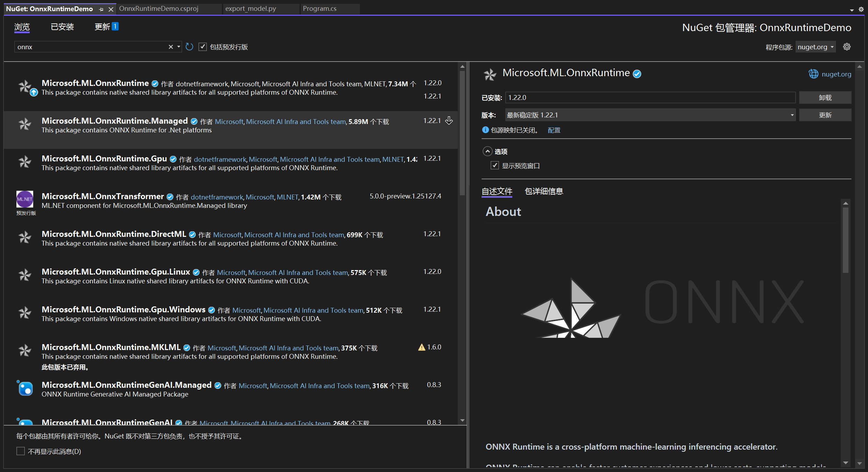Click the install download arrow for OnnxRuntime.Managed

pyautogui.click(x=449, y=121)
